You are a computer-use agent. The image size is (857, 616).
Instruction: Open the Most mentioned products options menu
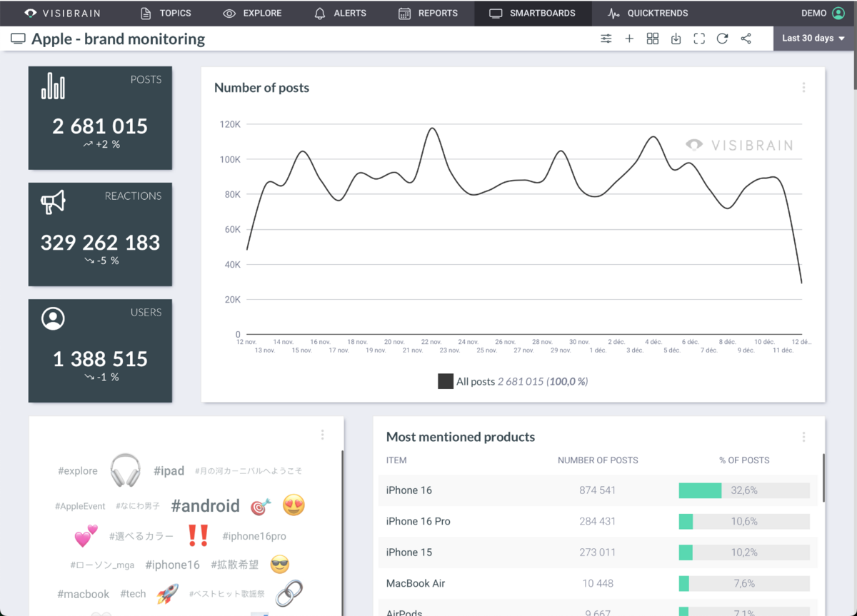pos(803,438)
